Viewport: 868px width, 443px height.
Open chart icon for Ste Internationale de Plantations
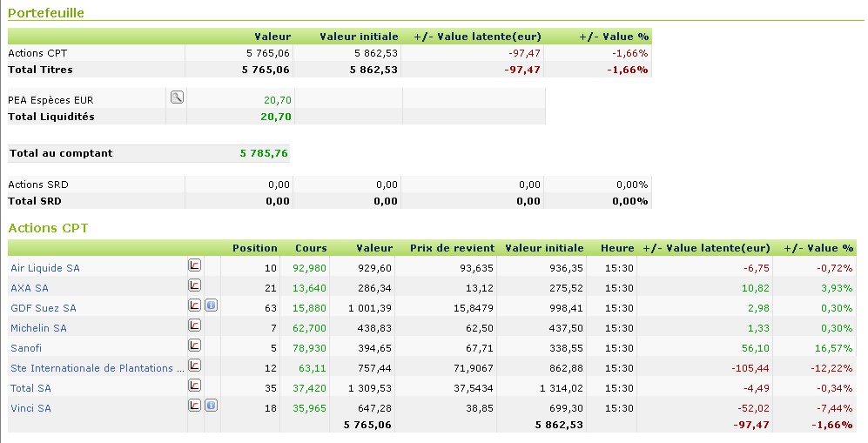pyautogui.click(x=195, y=366)
